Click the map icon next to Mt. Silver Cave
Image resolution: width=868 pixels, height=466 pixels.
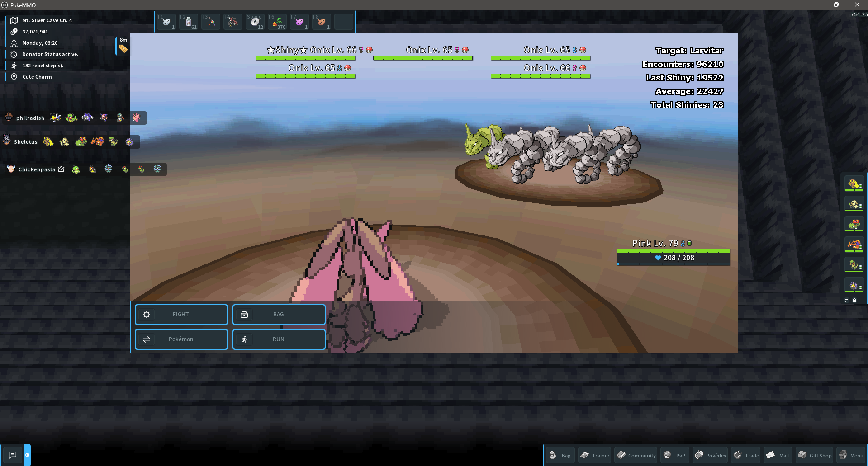(x=14, y=20)
